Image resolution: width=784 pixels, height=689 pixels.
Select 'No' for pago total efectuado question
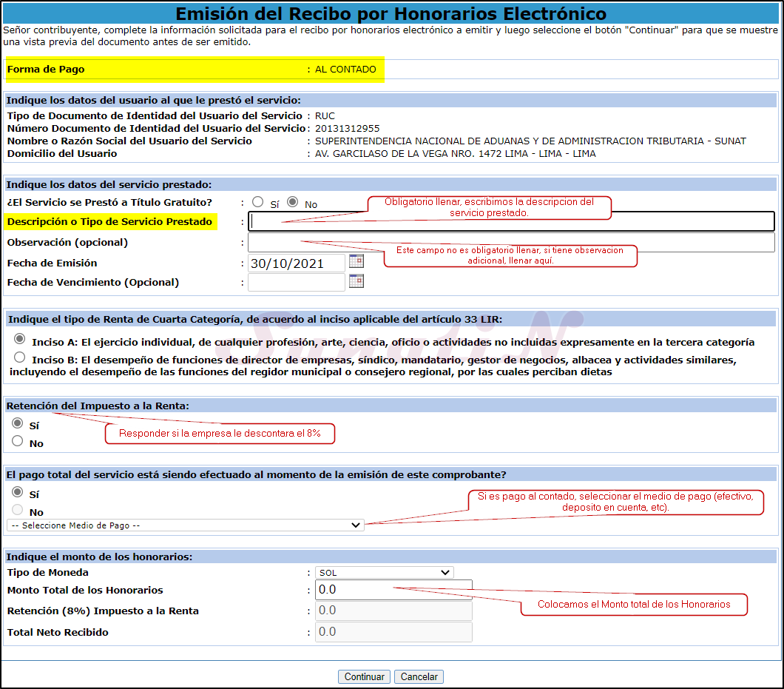point(18,511)
